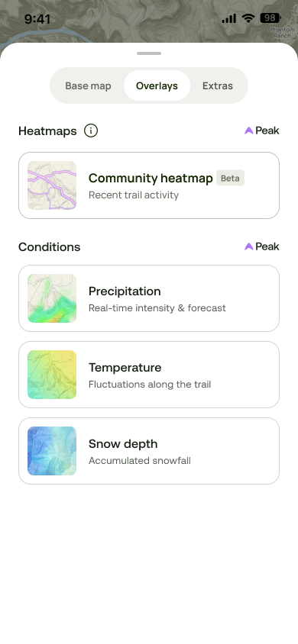Open the Heatmaps info icon
This screenshot has width=298, height=644.
(x=91, y=131)
